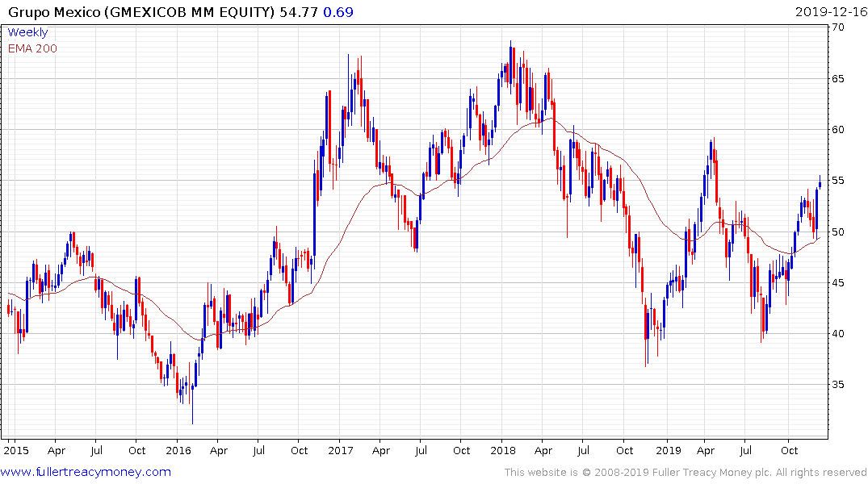868x484 pixels.
Task: Click the Oct label before 2016
Action: pyautogui.click(x=136, y=450)
